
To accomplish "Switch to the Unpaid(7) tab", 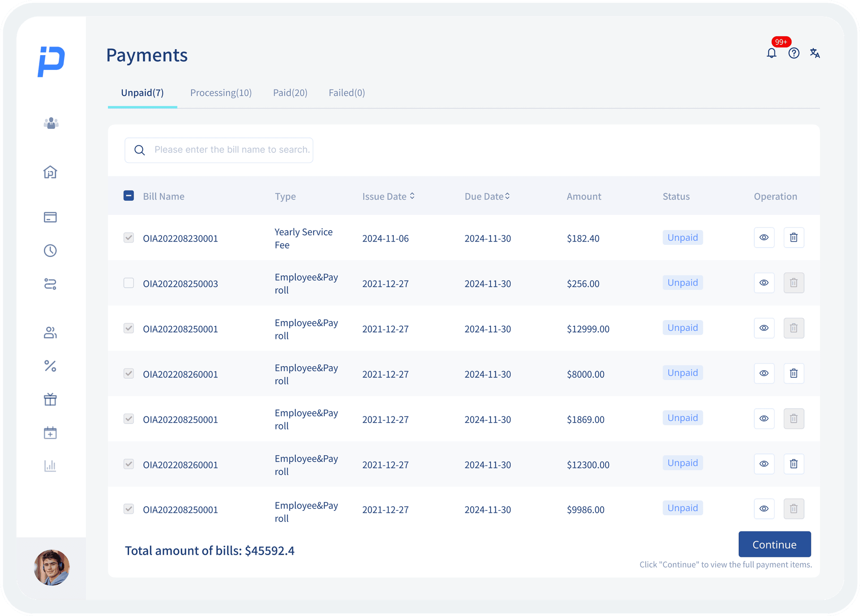I will 142,93.
